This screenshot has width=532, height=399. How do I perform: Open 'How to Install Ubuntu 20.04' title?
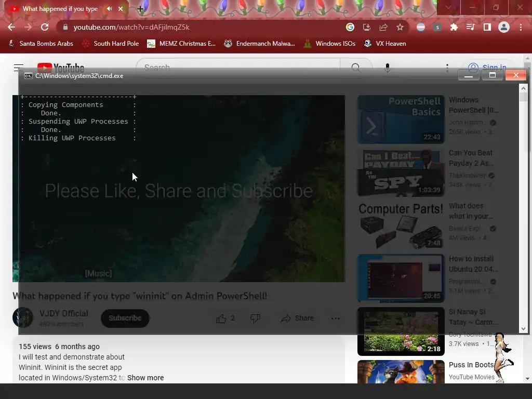[x=473, y=264]
